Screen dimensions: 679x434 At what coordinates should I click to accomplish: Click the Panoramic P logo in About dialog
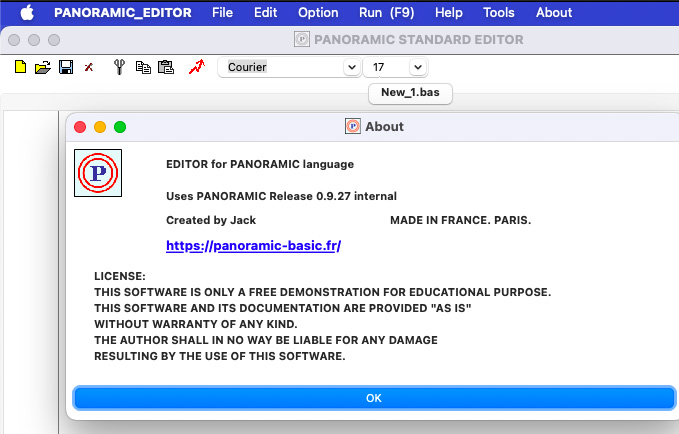pos(98,173)
